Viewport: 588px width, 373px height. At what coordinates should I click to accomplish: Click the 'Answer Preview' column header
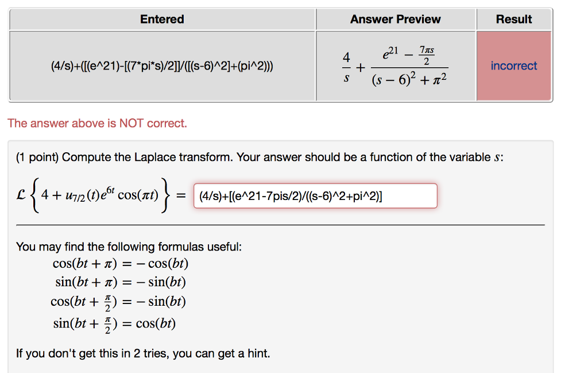[395, 19]
